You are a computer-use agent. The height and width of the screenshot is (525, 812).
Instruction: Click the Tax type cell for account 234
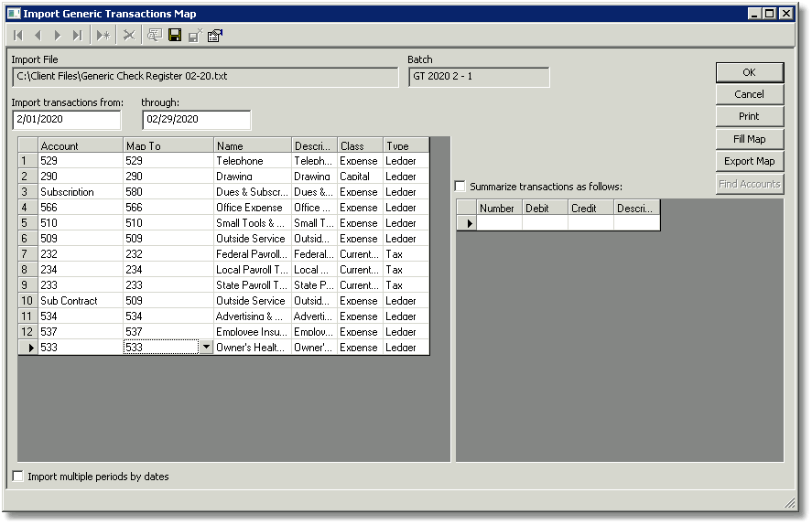pos(406,270)
